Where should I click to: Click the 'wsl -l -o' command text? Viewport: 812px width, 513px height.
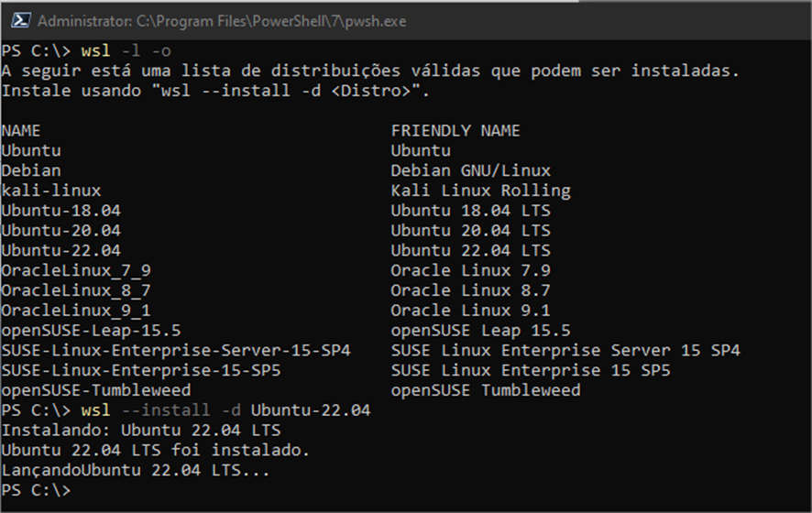coord(126,50)
